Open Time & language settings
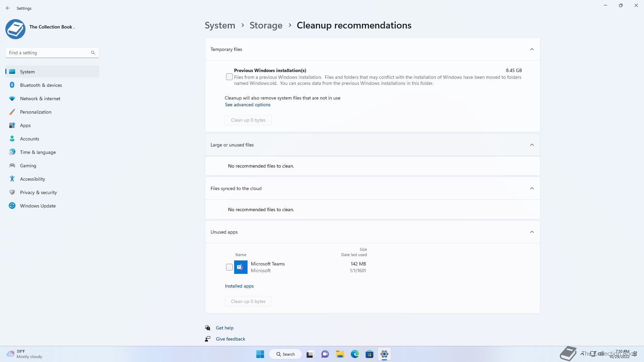 coord(52,152)
